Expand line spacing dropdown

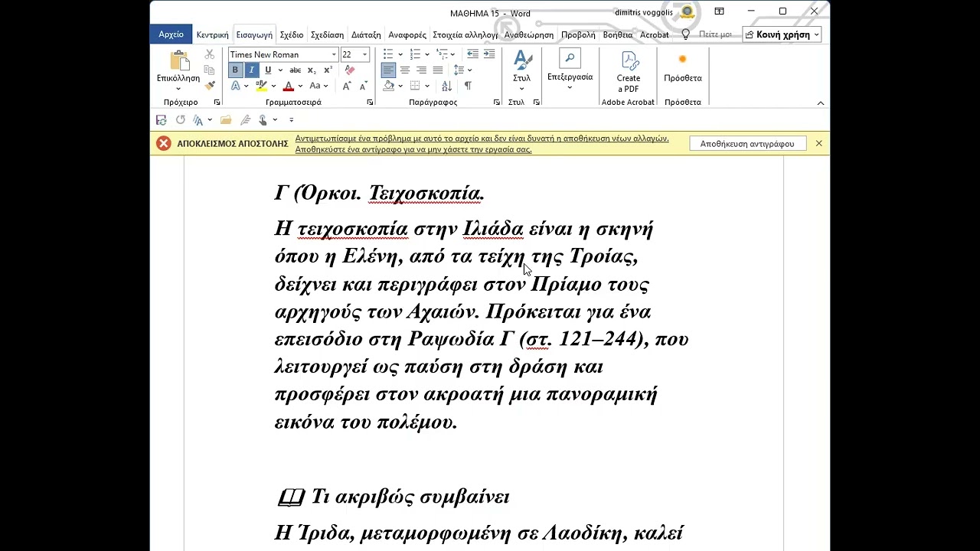[x=469, y=70]
